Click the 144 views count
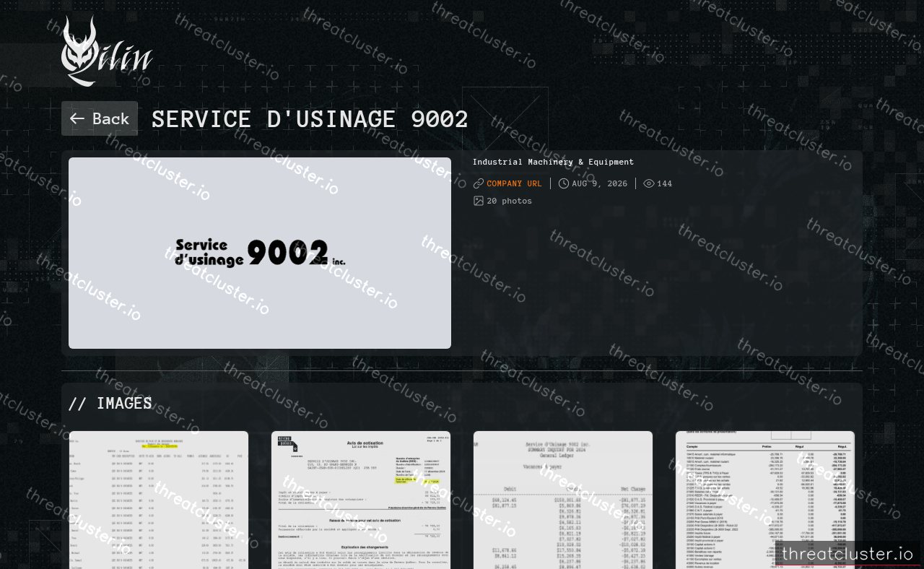This screenshot has height=569, width=924. (x=664, y=183)
